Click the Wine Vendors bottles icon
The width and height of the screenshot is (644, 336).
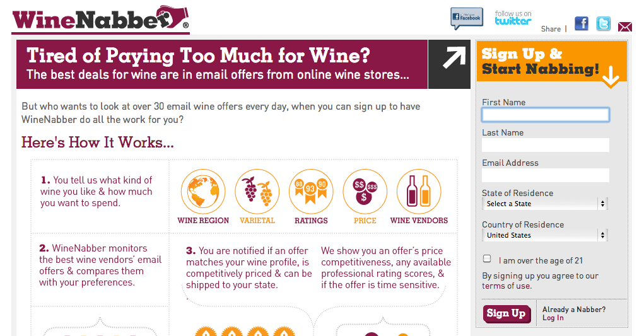click(419, 192)
